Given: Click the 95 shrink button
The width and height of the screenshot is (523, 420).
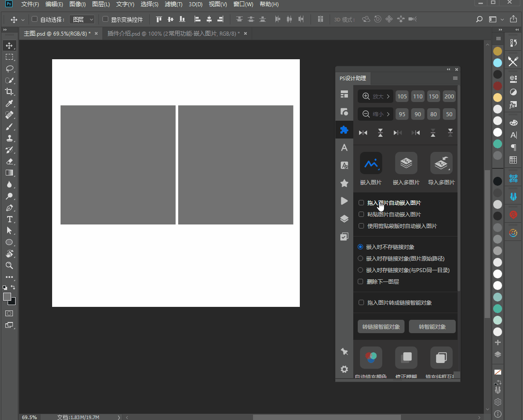Looking at the screenshot, I should pyautogui.click(x=402, y=114).
